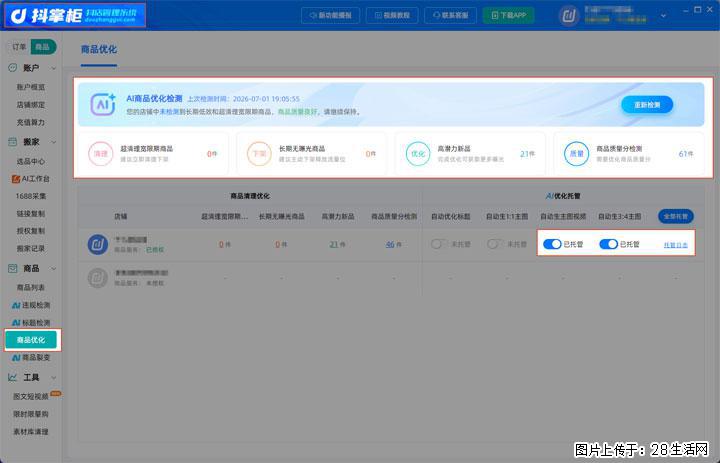Open the 超清理宽限期商品 card
720x463 pixels.
point(153,154)
